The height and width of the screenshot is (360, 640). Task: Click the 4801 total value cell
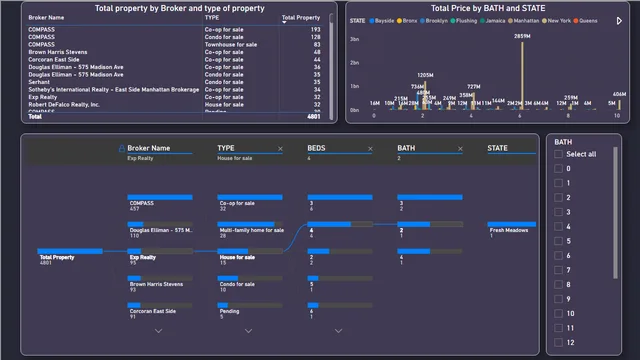tap(313, 117)
